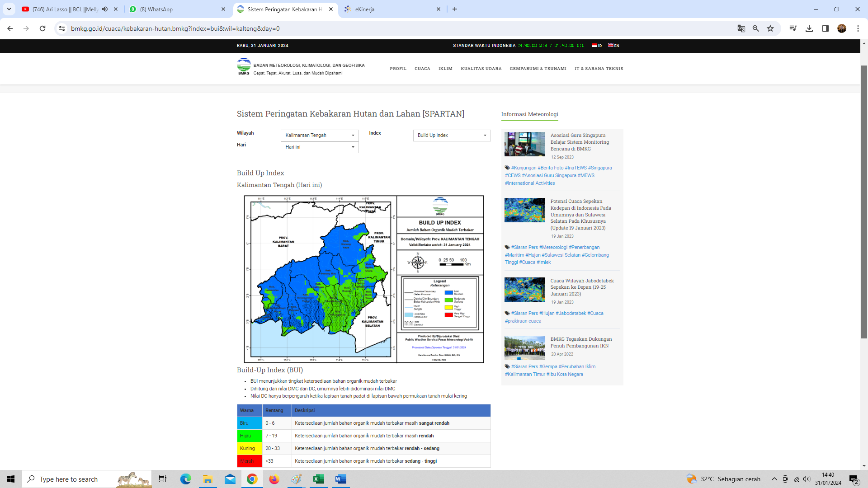Viewport: 868px width, 488px height.
Task: Click the Windows taskbar search box
Action: click(87, 479)
